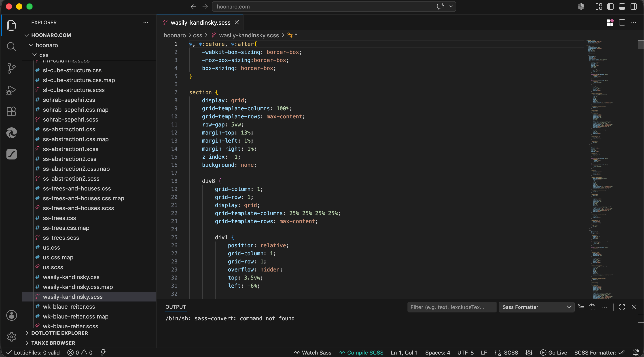Click the Go Live status bar button
Screen dimensions: 644x357
pyautogui.click(x=553, y=353)
